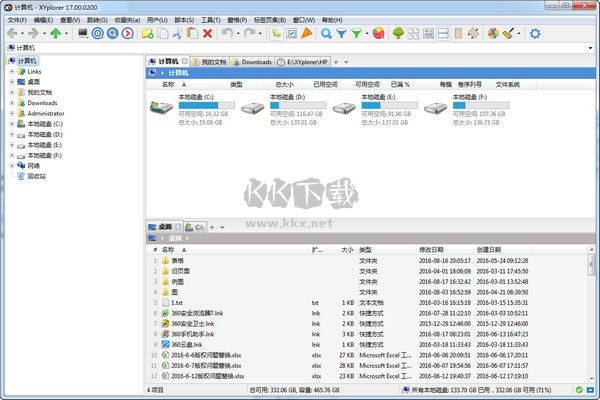The width and height of the screenshot is (600, 400).
Task: Click the tilted panel pin icon
Action: [474, 34]
